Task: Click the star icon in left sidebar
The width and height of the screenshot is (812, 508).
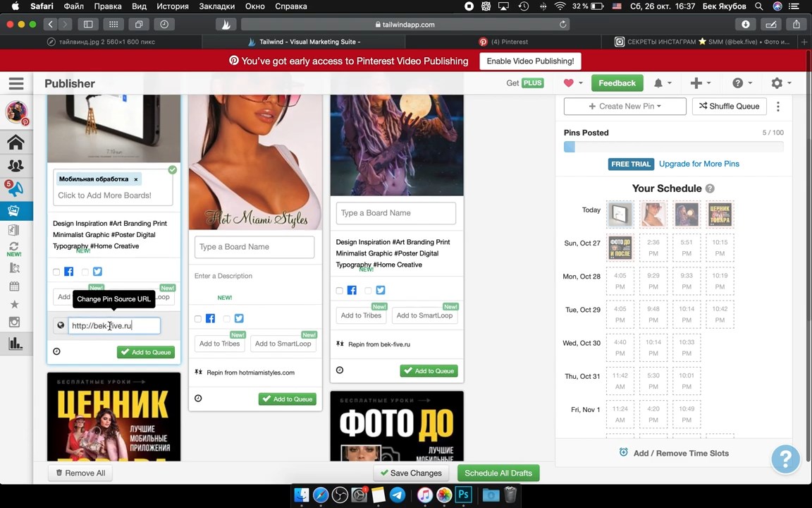Action: (x=14, y=304)
